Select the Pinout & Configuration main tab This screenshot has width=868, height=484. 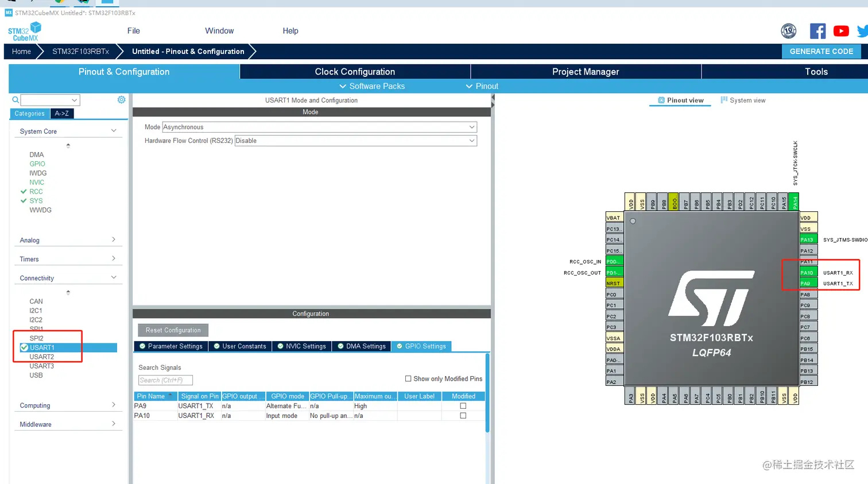[x=124, y=72]
